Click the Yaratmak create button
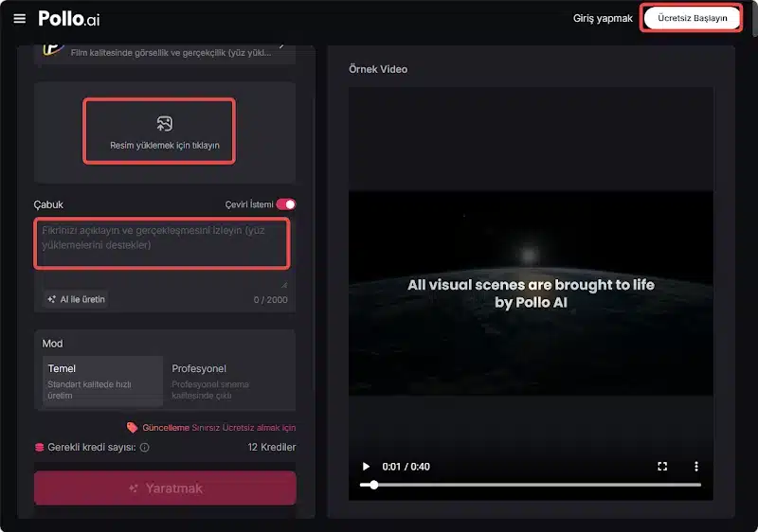758x532 pixels. tap(165, 488)
